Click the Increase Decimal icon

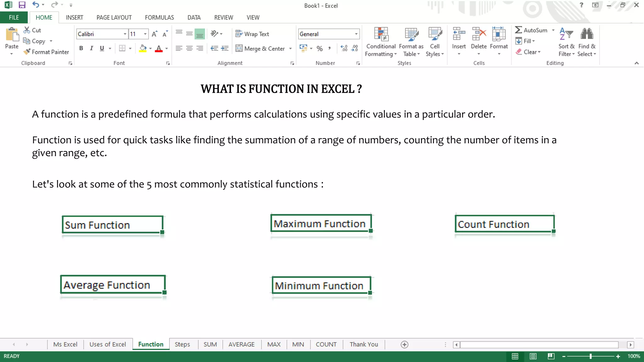click(344, 48)
